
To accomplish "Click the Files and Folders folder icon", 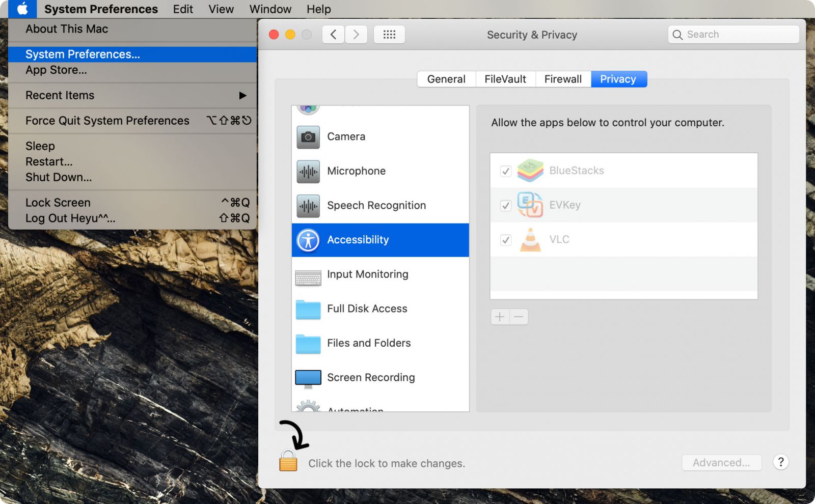I will pos(308,344).
